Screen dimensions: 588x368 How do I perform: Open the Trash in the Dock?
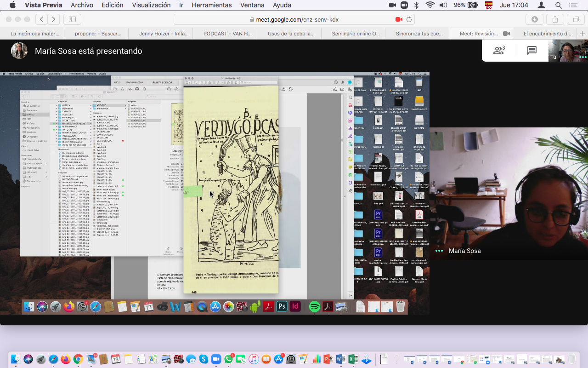coord(572,359)
